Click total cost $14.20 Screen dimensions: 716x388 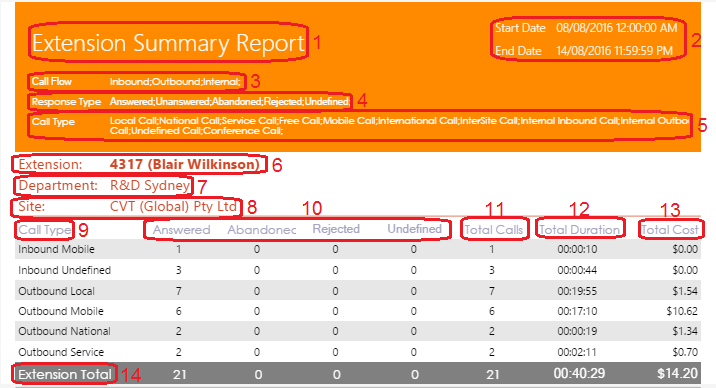point(677,374)
